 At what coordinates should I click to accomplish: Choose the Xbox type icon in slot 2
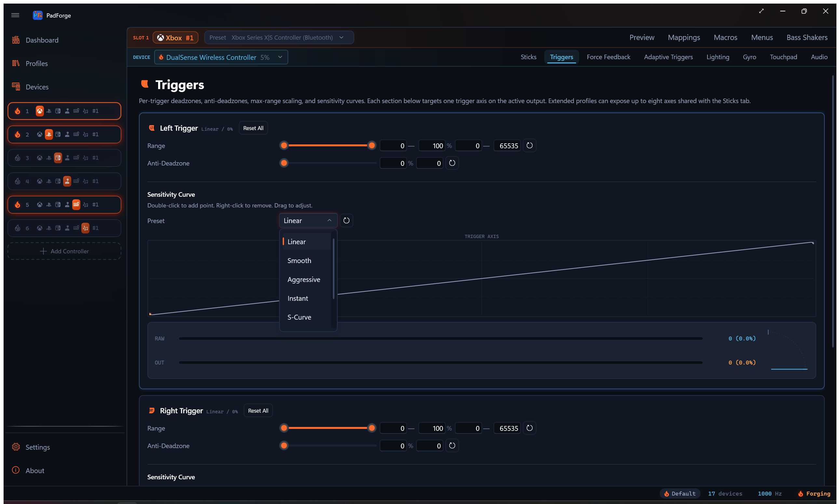click(40, 135)
